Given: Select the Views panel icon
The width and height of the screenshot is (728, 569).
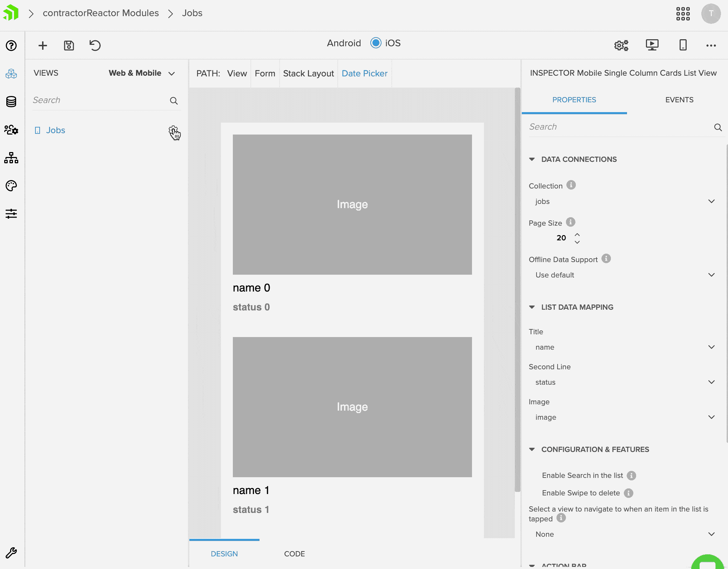Looking at the screenshot, I should point(11,73).
